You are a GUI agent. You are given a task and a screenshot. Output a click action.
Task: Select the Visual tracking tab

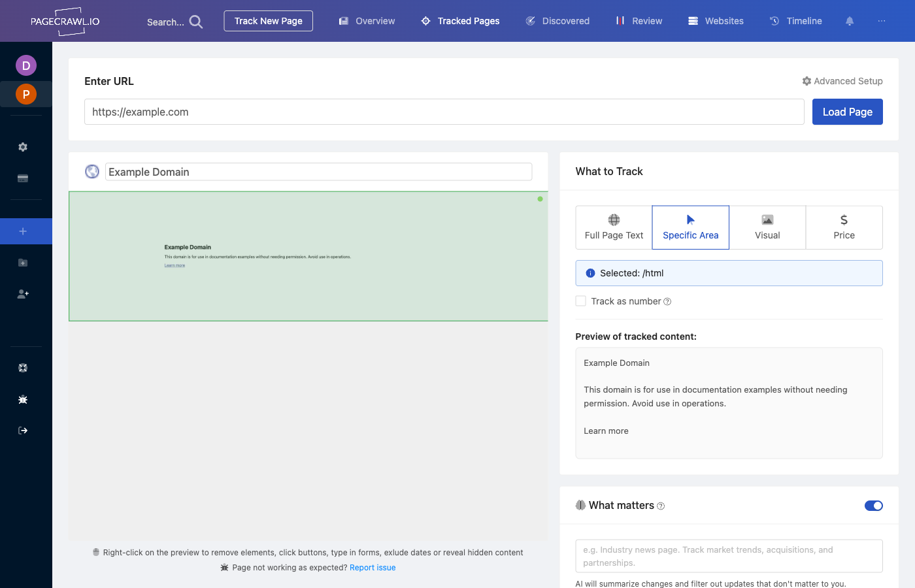pos(767,227)
